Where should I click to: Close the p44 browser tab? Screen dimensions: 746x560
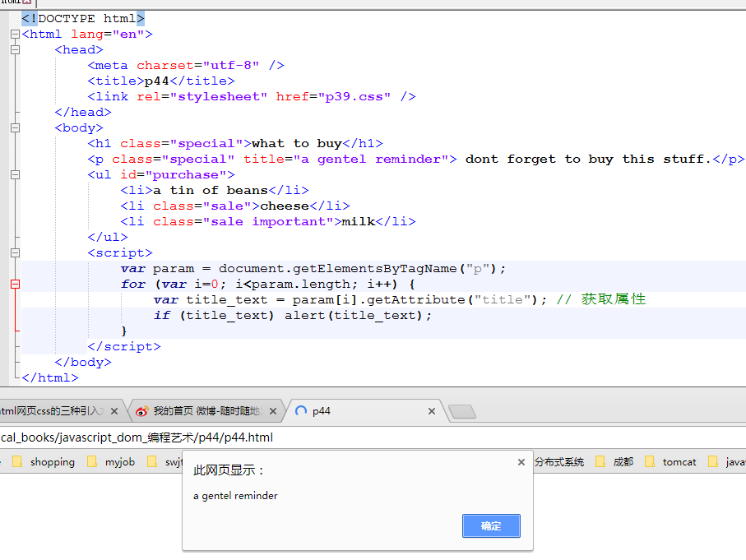432,411
